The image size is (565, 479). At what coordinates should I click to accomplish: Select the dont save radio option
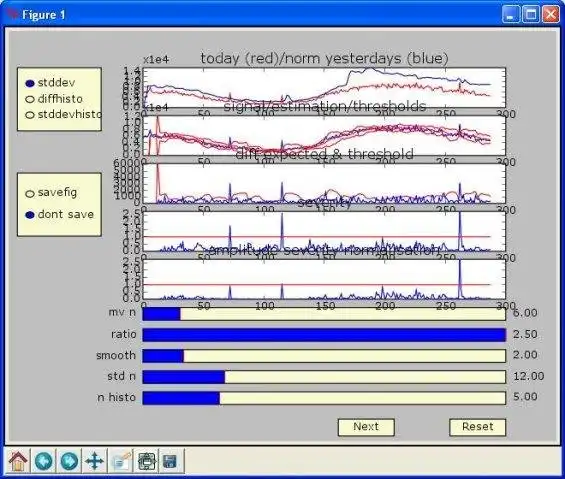coord(30,215)
